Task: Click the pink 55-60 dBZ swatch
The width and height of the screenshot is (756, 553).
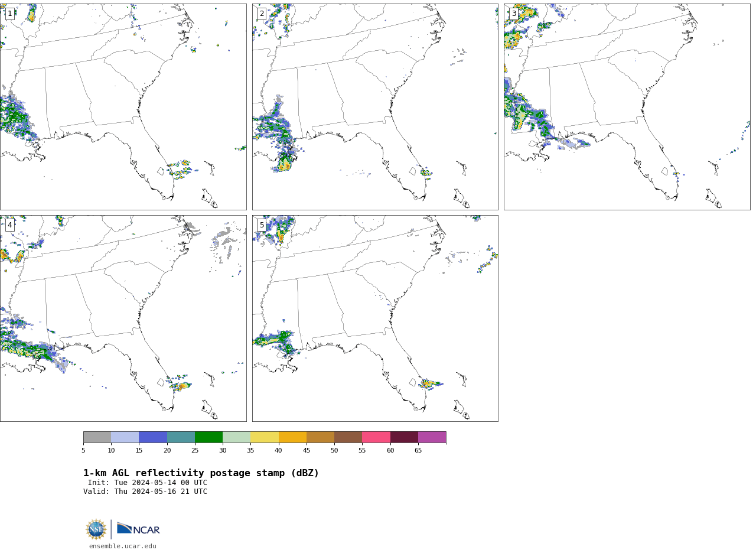Action: click(x=376, y=437)
